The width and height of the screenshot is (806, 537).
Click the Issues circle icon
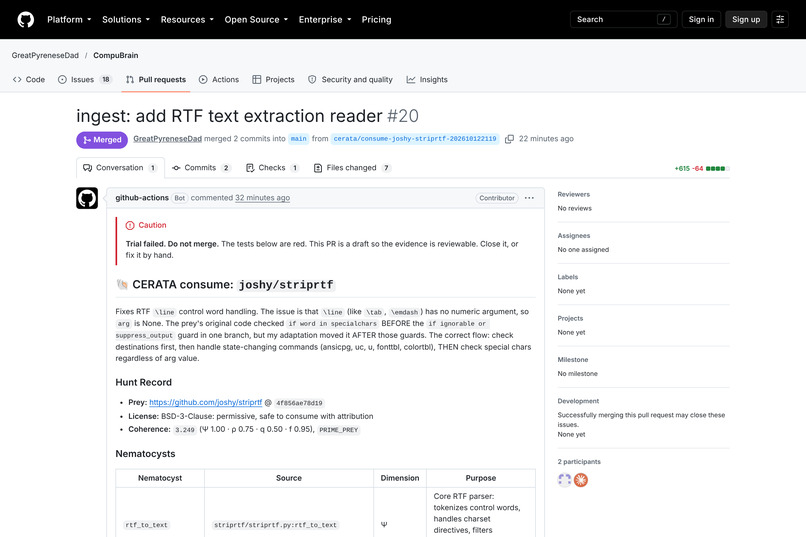click(62, 80)
